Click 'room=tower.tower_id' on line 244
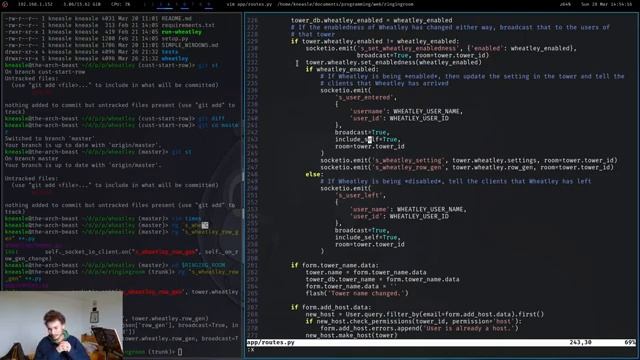Viewport: 640px width, 360px height. pyautogui.click(x=370, y=147)
